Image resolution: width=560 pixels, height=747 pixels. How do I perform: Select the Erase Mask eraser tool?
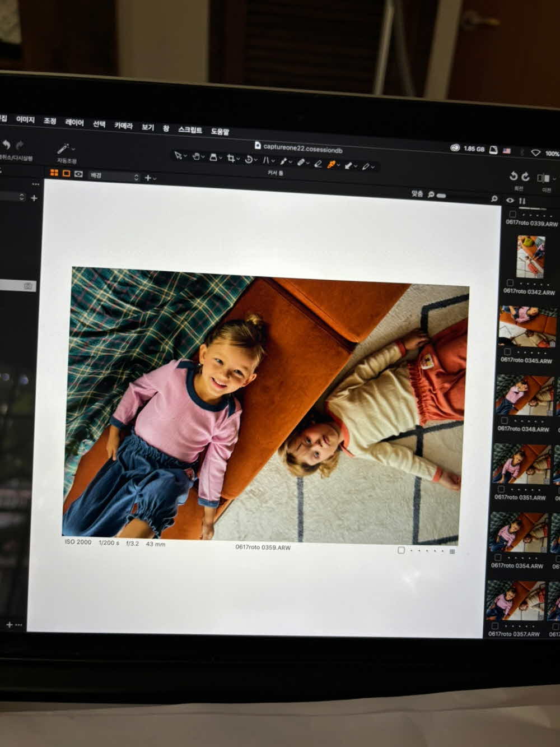coord(318,164)
